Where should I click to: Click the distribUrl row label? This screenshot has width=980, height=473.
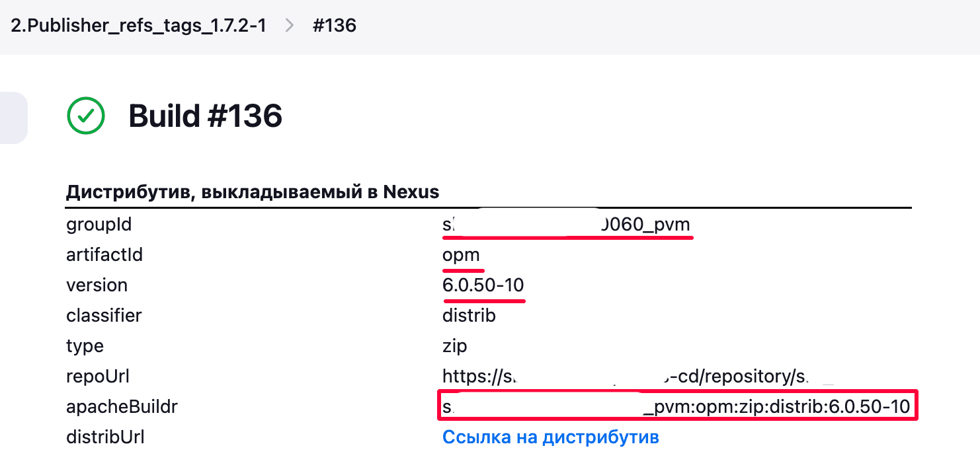(105, 437)
